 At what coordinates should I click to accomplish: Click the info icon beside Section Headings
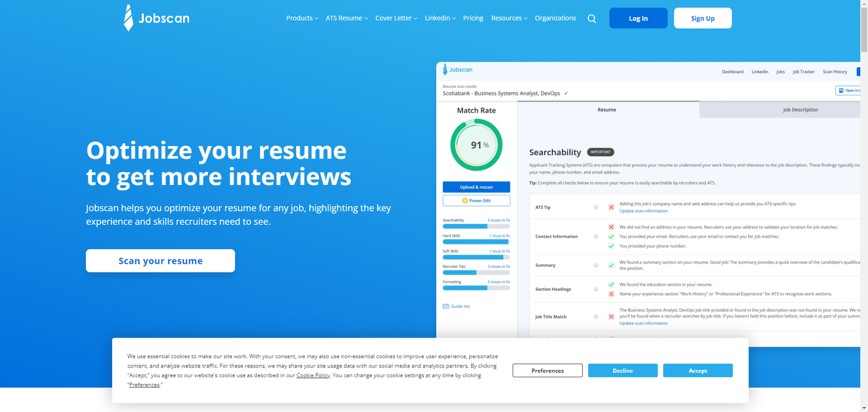[x=596, y=289]
